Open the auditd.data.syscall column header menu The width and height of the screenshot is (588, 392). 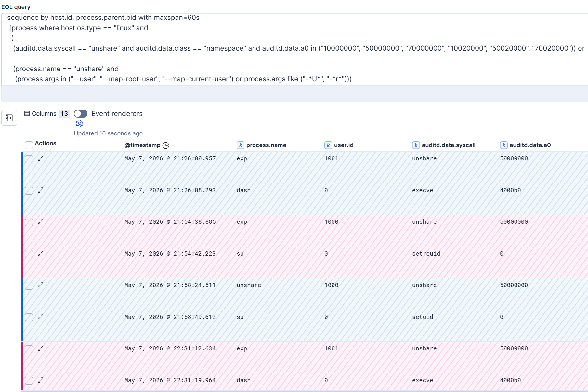449,145
